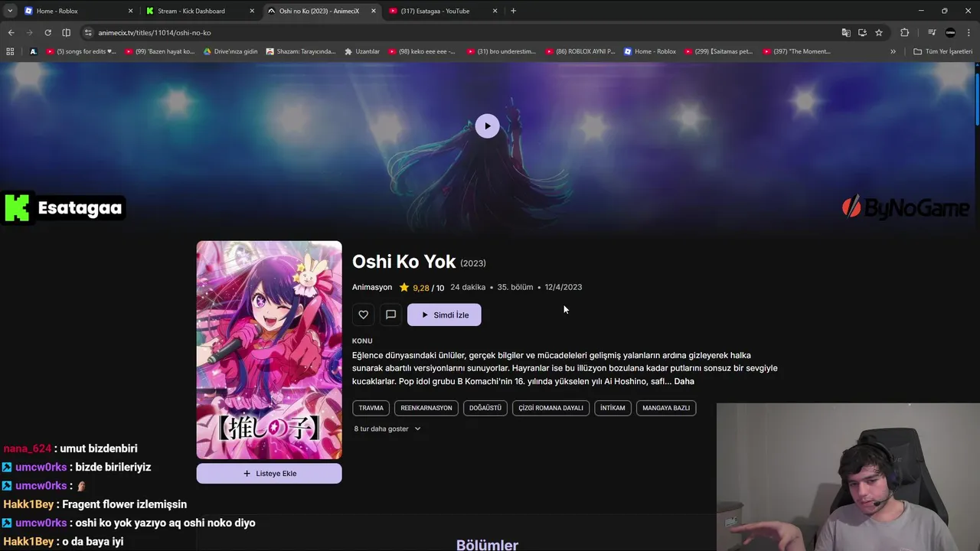Open the Extensions puzzle icon
Viewport: 980px width, 551px height.
pos(904,33)
